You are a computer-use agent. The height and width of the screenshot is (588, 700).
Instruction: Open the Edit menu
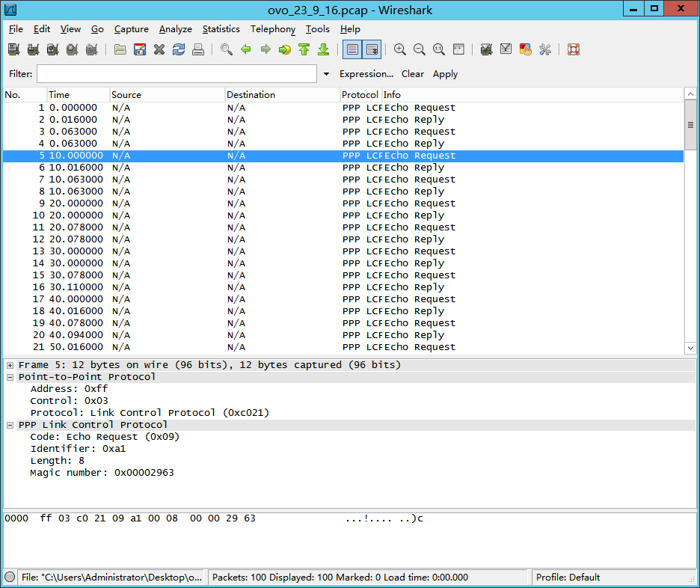coord(42,29)
